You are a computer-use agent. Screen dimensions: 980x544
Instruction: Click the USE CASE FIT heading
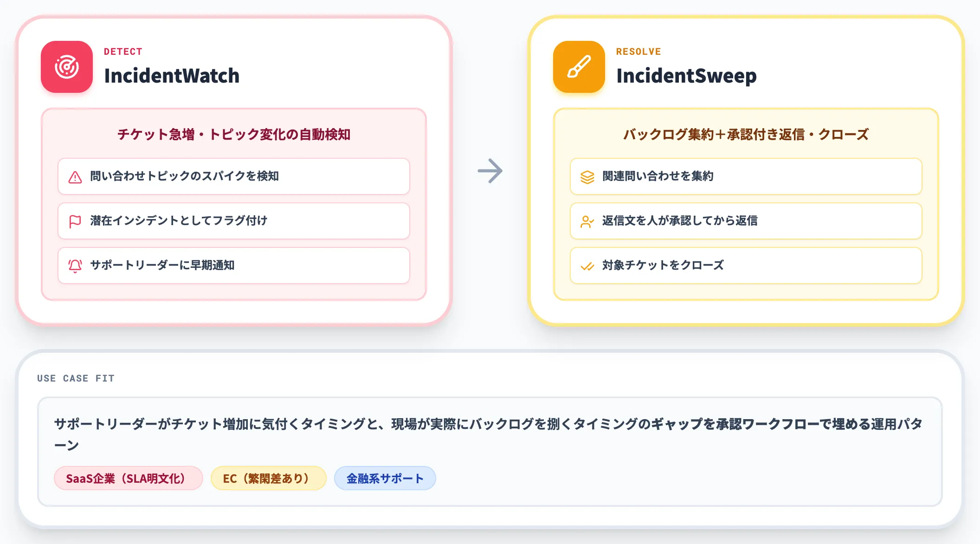(x=76, y=378)
